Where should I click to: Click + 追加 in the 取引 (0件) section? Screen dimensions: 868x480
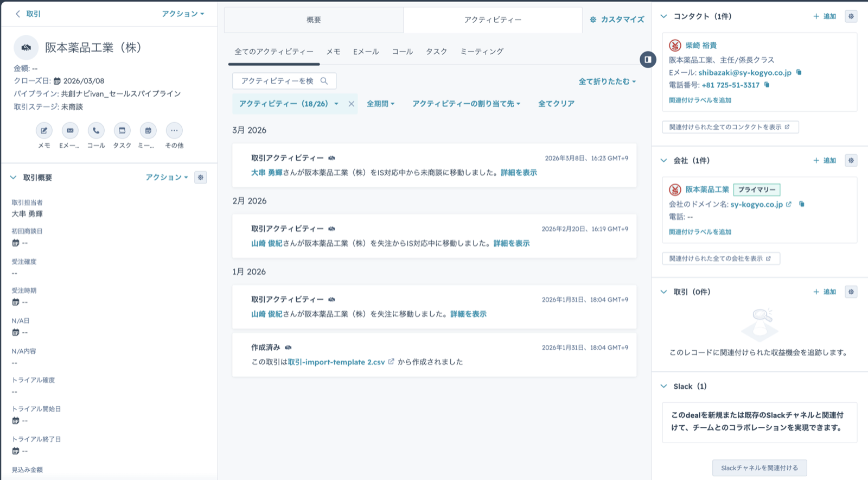coord(825,292)
